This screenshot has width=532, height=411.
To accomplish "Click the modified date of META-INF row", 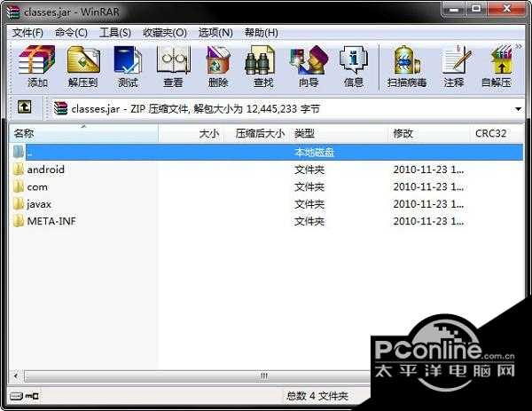I will pyautogui.click(x=428, y=221).
